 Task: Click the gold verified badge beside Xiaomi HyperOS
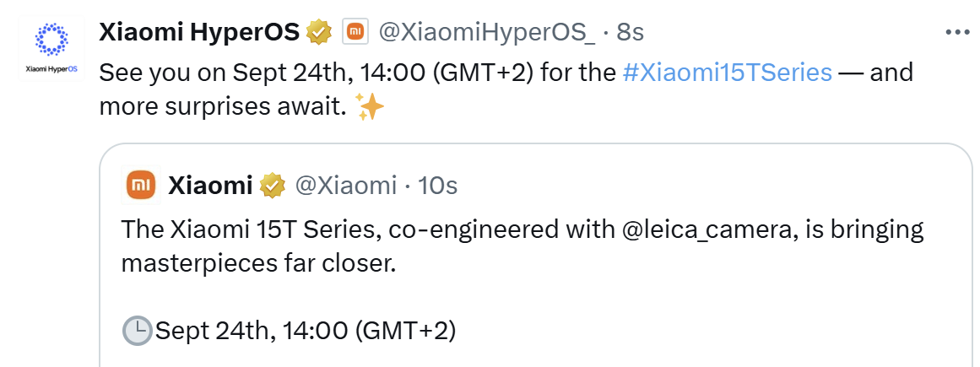coord(319,34)
